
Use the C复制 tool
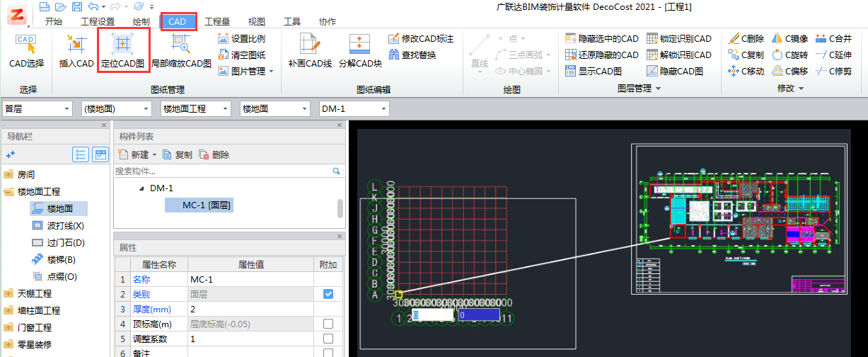(x=746, y=55)
